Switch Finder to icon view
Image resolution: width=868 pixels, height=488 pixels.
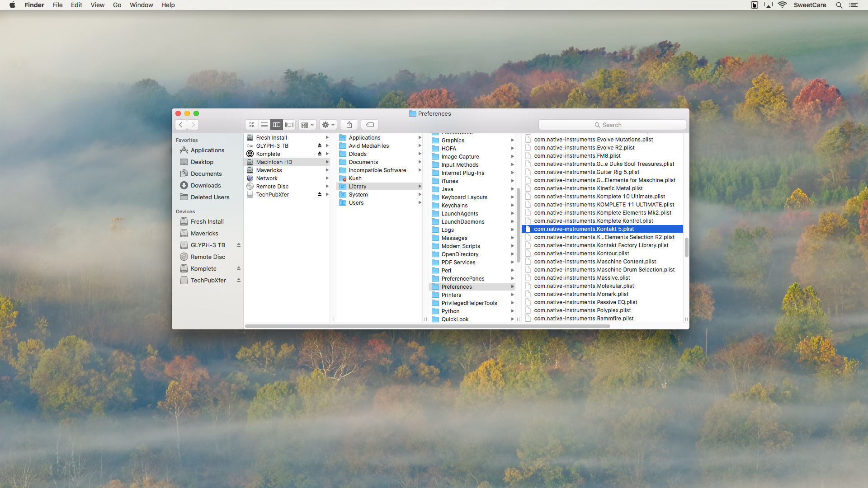(252, 125)
